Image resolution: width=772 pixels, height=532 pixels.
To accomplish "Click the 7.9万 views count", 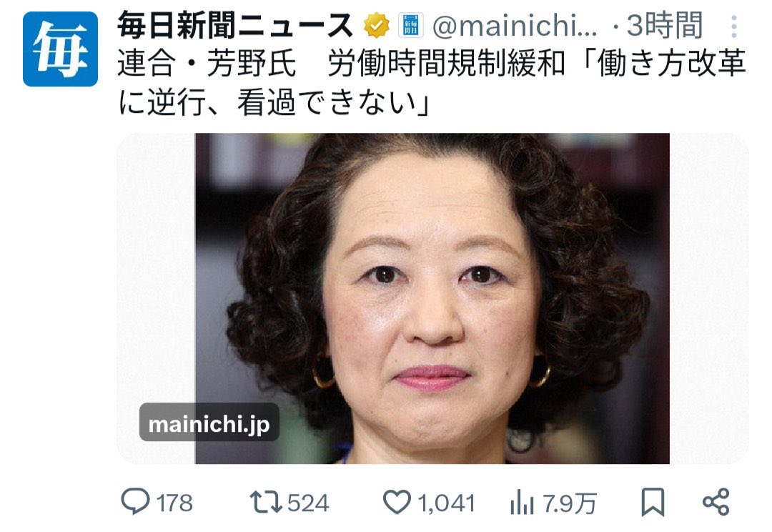I will (x=570, y=503).
